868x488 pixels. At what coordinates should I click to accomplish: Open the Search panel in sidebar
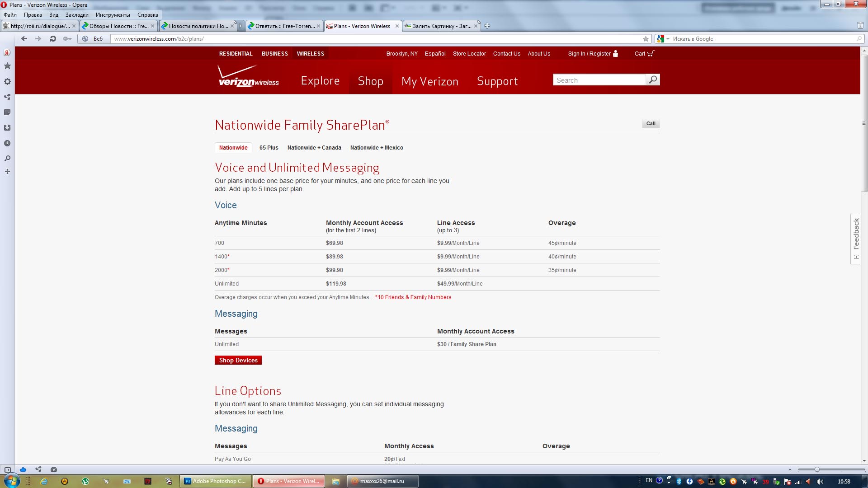(7, 159)
